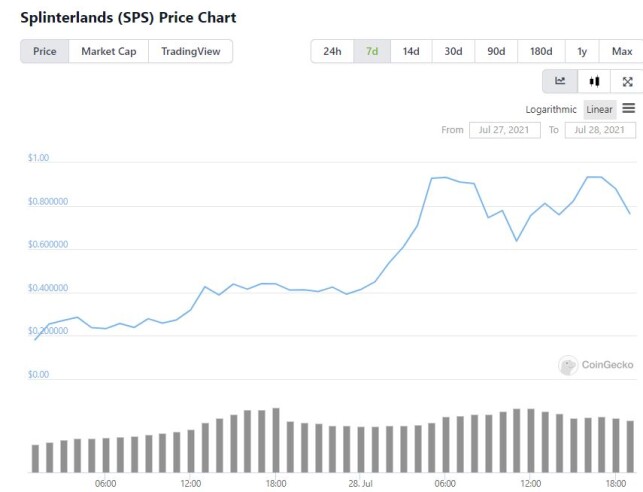Open the TradingView tab
This screenshot has width=643, height=492.
pos(191,51)
